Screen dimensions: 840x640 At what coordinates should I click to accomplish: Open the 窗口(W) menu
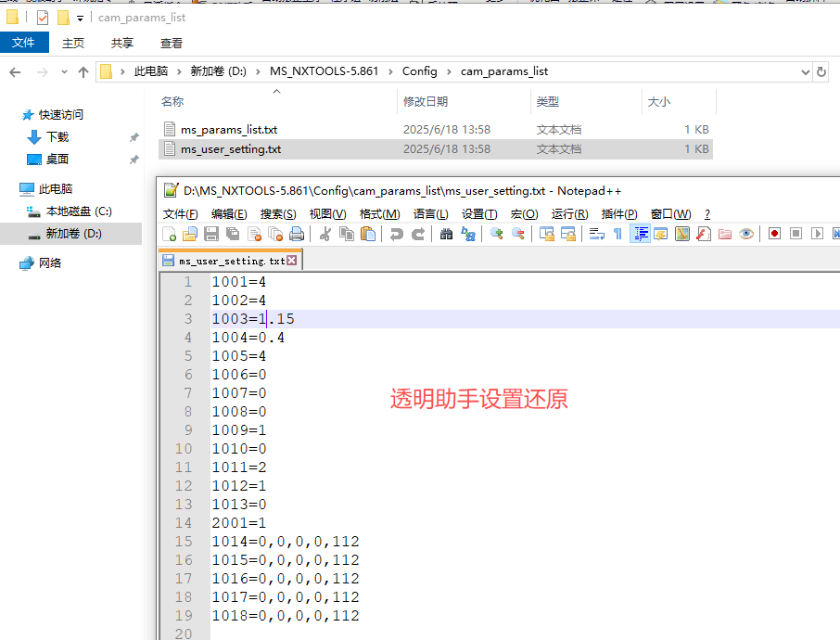point(670,214)
